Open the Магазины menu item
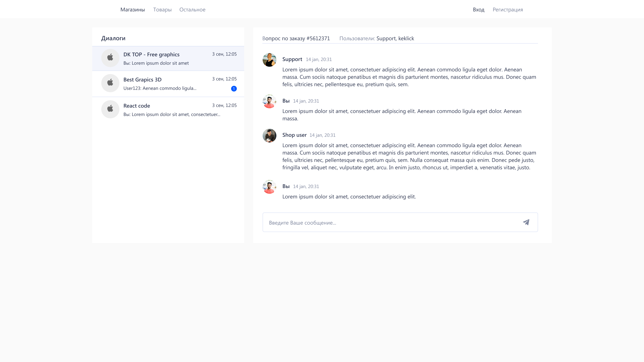This screenshot has height=362, width=644. click(132, 10)
